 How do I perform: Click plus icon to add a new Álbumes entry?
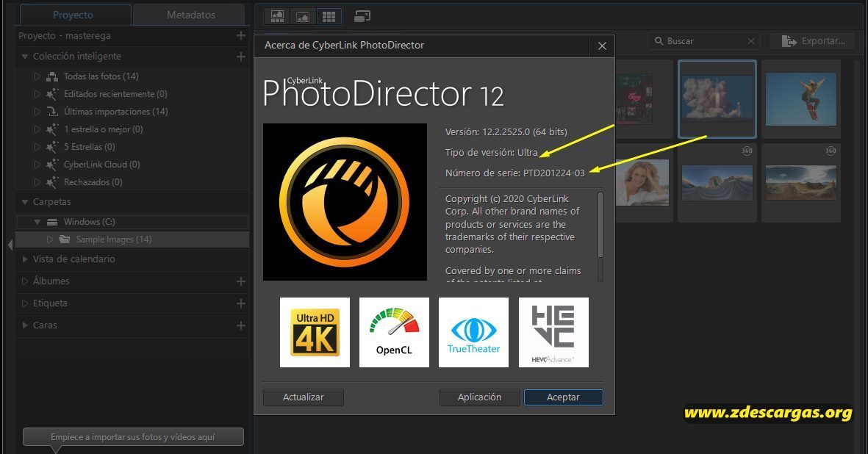point(241,281)
